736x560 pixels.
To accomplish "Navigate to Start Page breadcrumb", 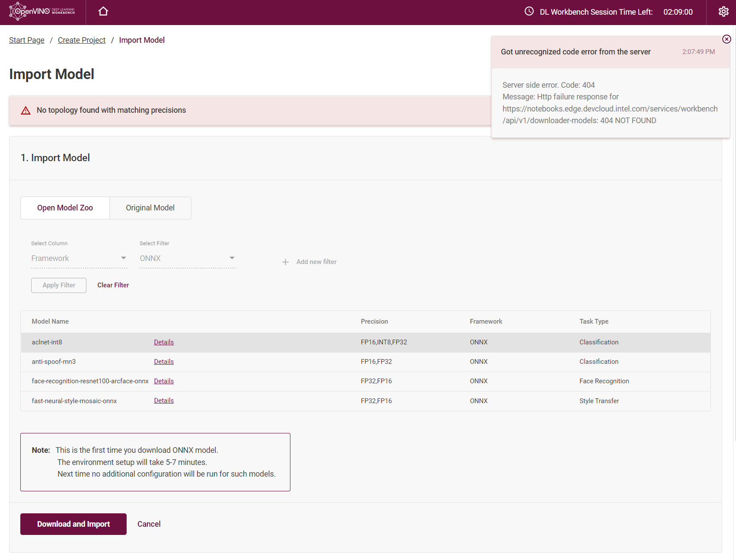I will [26, 40].
